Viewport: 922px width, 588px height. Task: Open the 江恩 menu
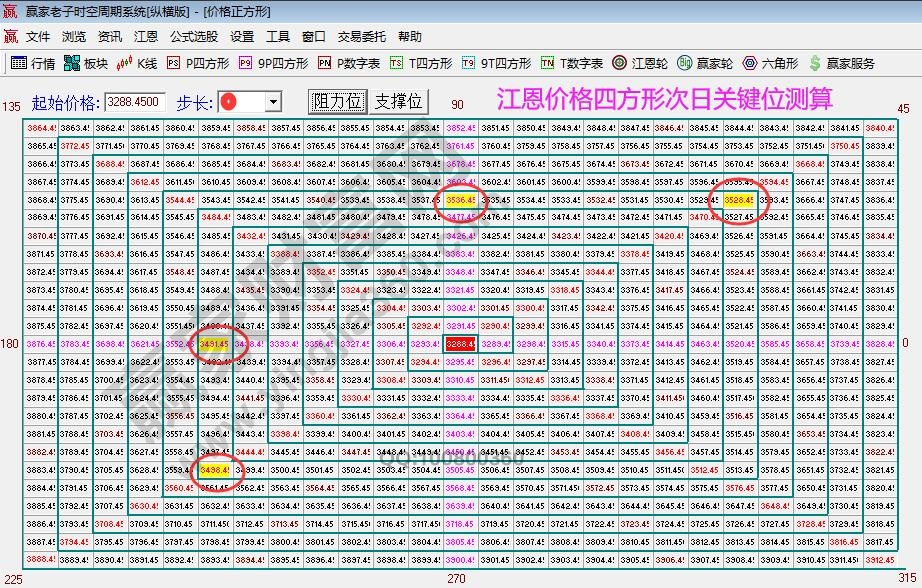(146, 36)
